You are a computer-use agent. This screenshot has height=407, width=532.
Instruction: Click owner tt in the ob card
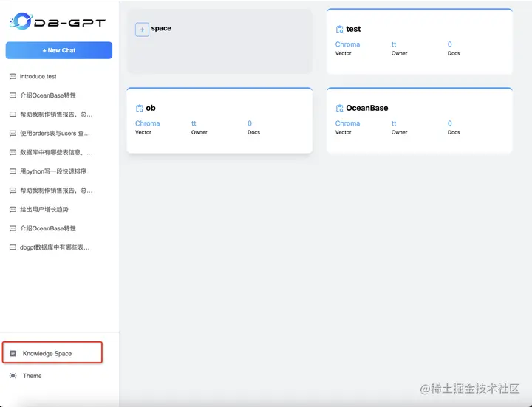[x=194, y=123]
